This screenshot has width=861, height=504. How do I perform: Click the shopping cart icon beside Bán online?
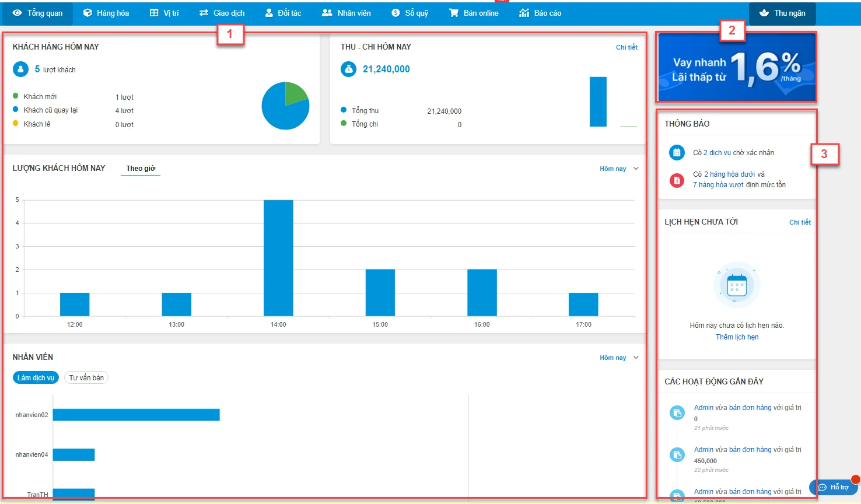point(453,13)
